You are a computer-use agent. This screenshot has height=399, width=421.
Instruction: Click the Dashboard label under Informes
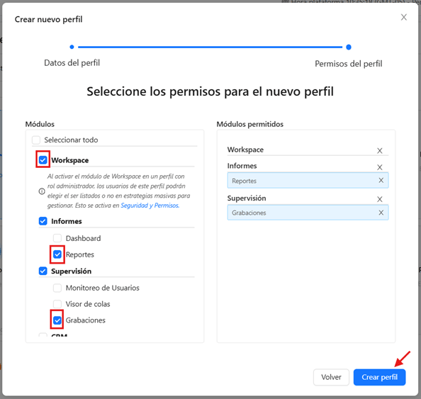coord(83,238)
